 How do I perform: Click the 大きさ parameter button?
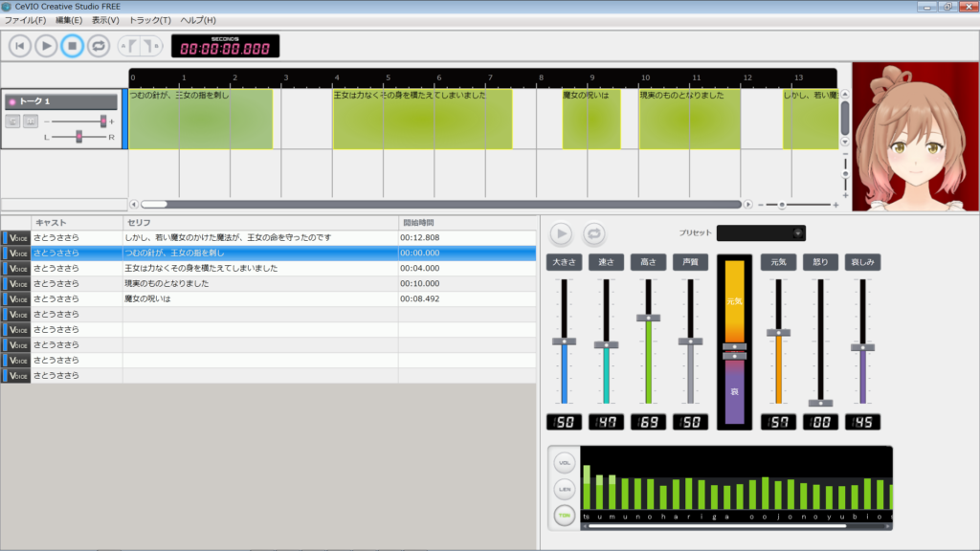point(565,262)
